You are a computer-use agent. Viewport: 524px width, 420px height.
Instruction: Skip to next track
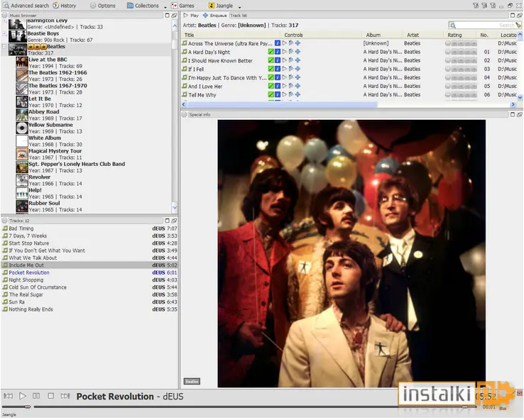point(65,396)
